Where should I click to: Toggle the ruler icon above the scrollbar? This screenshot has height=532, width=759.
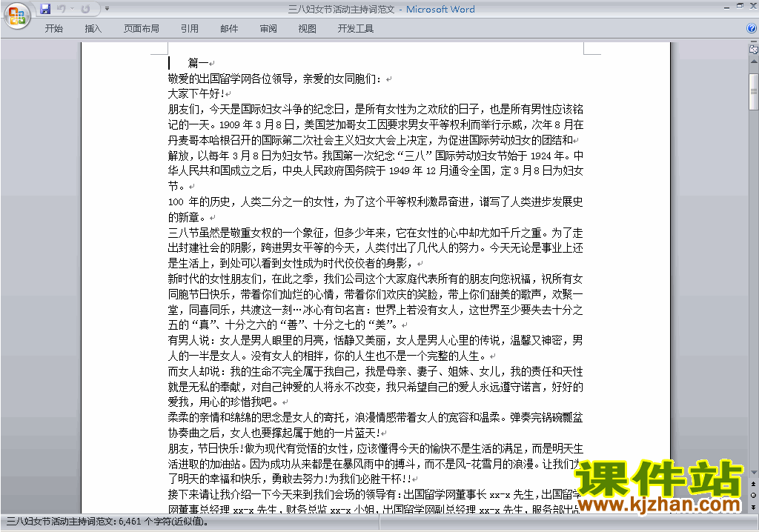tap(754, 50)
